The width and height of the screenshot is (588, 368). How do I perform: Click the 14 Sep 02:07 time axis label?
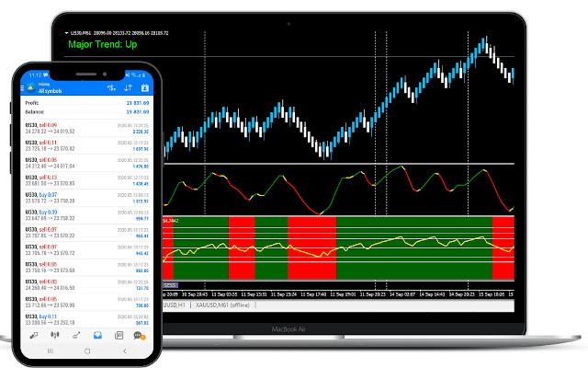tap(402, 294)
